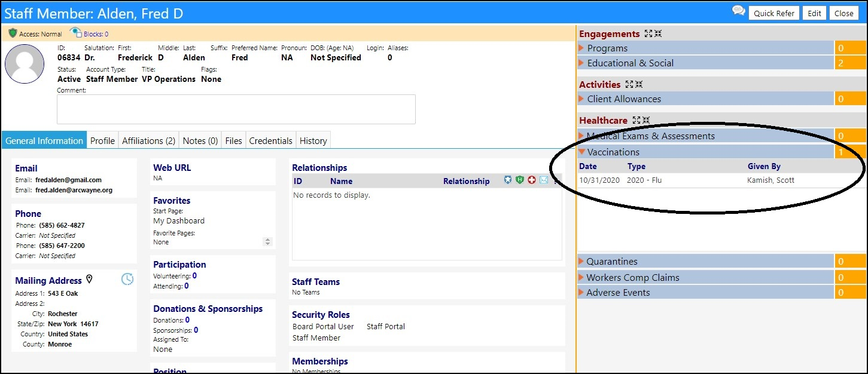The height and width of the screenshot is (374, 868).
Task: Click the Board Portal User security role
Action: [323, 326]
